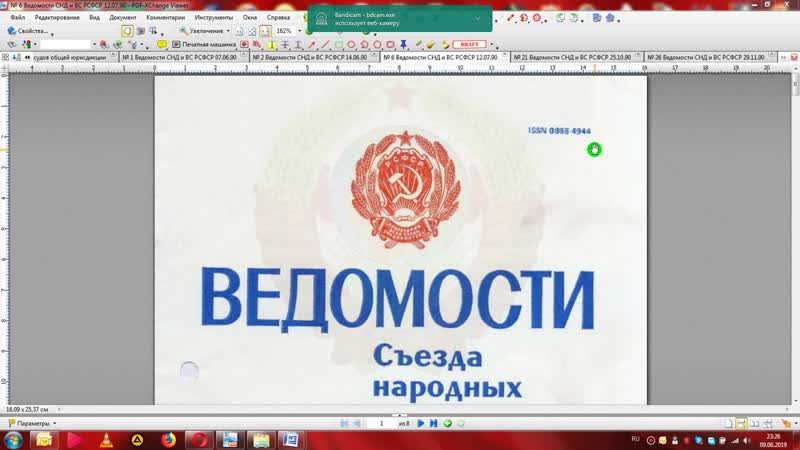Image resolution: width=800 pixels, height=450 pixels.
Task: Select the rectangle drawing tool
Action: [338, 44]
